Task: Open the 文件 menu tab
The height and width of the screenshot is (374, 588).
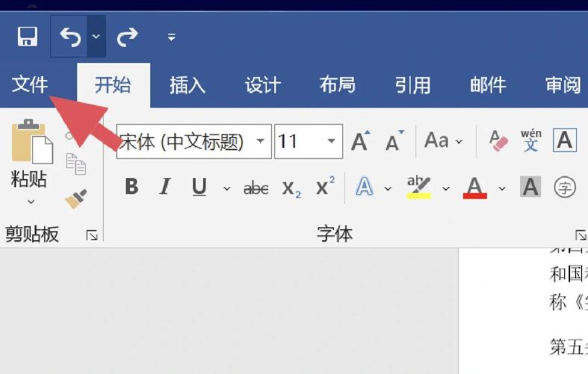Action: [30, 85]
